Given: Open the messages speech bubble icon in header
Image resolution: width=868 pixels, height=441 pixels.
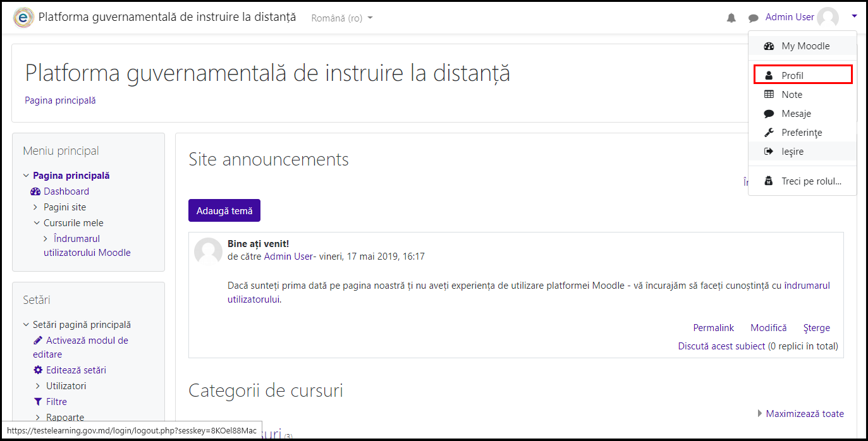Looking at the screenshot, I should coord(753,18).
